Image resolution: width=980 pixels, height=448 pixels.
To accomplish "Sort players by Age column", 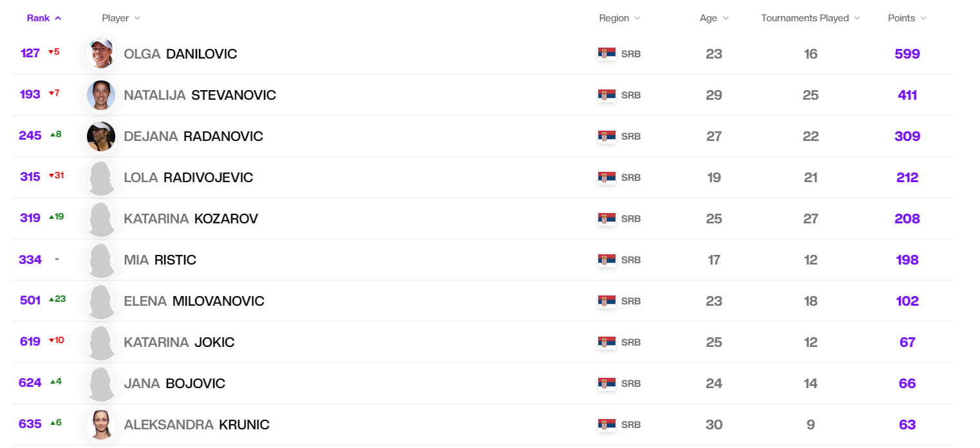I will (x=714, y=18).
